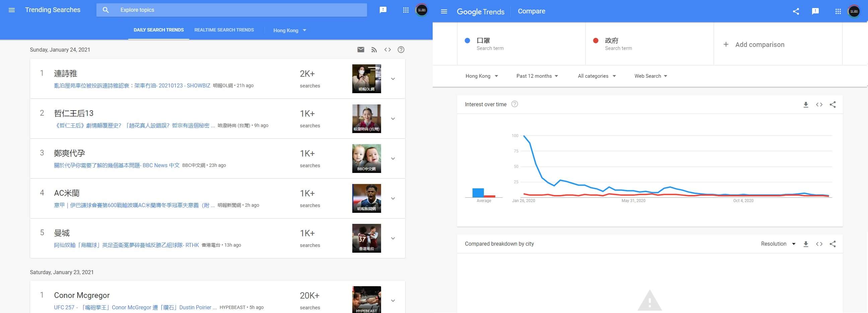Screen dimensions: 868x313
Task: Switch to Realtime Search Trends tab
Action: pos(224,30)
